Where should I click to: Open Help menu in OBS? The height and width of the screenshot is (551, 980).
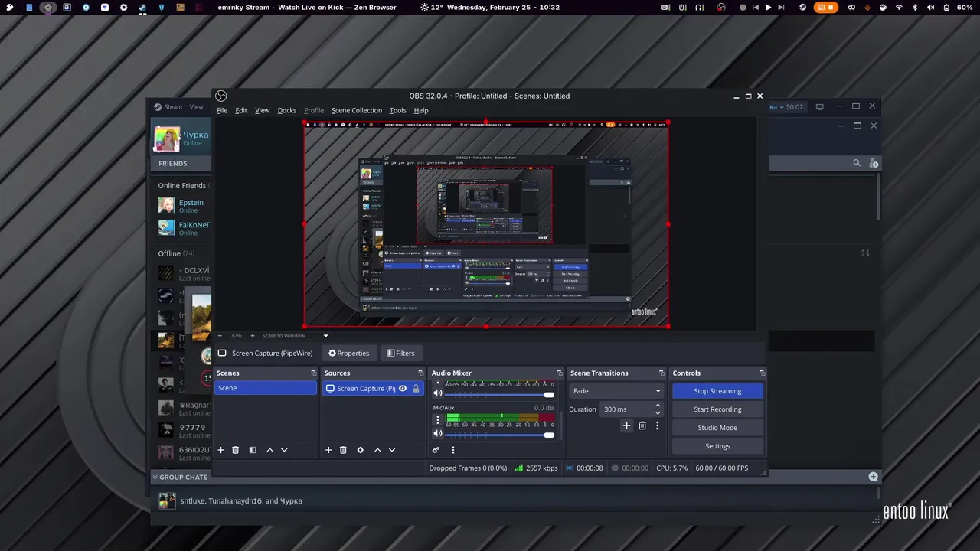click(x=421, y=110)
